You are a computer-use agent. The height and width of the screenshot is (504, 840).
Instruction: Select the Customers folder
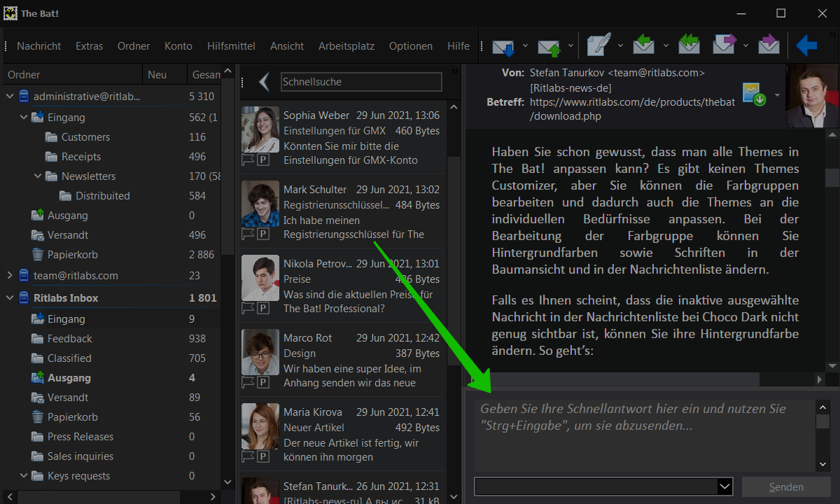pyautogui.click(x=85, y=136)
